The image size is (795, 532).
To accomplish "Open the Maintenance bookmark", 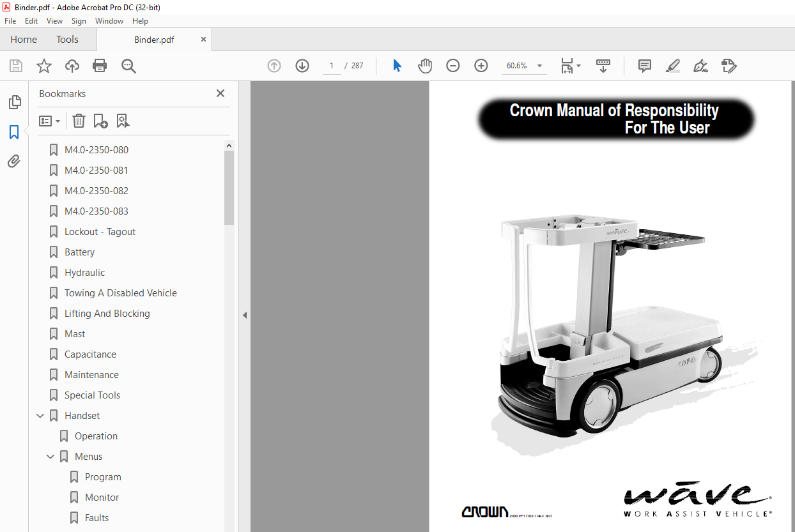I will [92, 375].
